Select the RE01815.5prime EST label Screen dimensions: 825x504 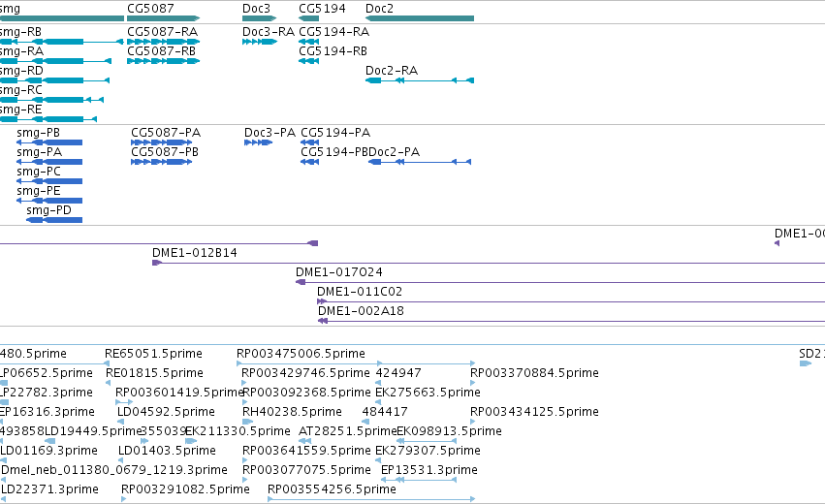coord(155,373)
